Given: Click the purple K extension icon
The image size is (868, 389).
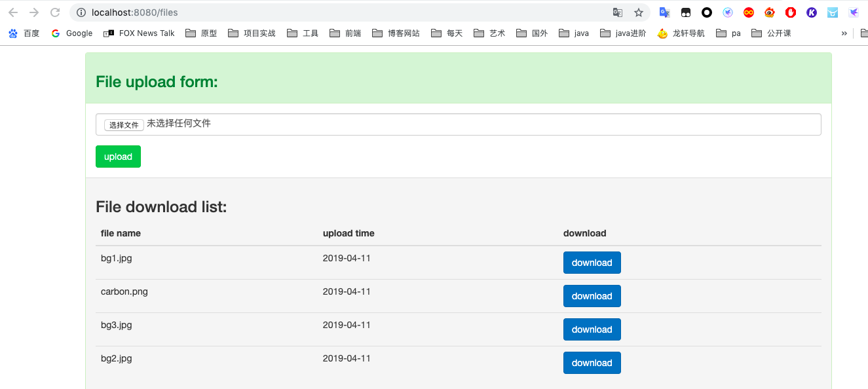Looking at the screenshot, I should 812,12.
